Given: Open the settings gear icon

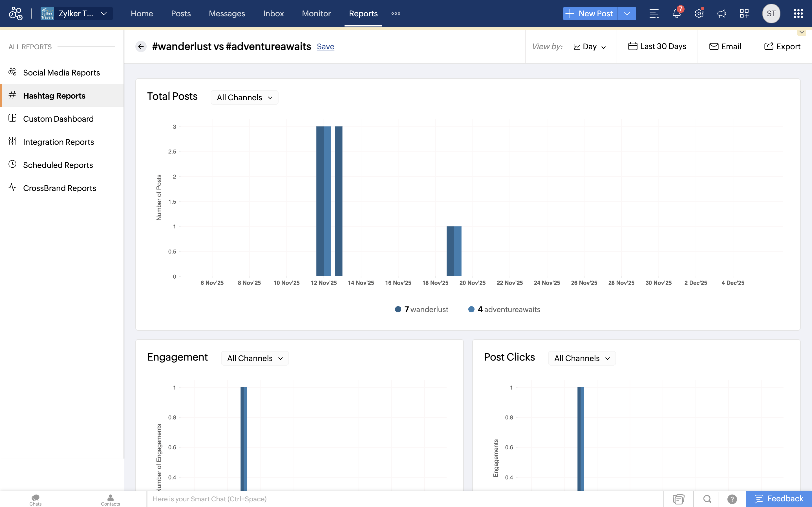Looking at the screenshot, I should [699, 14].
